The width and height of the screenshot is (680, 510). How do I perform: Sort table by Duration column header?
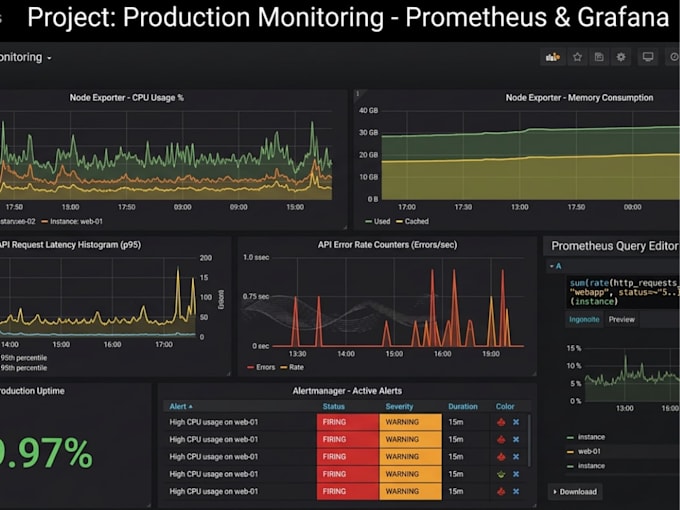click(x=463, y=407)
